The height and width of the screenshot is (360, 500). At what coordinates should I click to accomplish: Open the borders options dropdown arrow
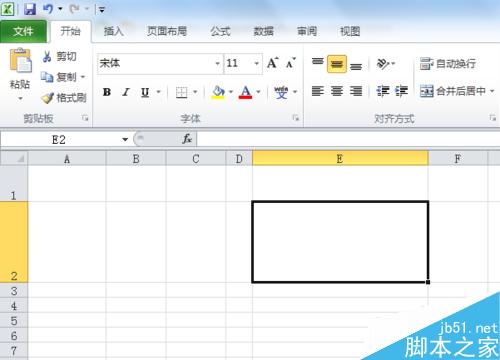195,92
